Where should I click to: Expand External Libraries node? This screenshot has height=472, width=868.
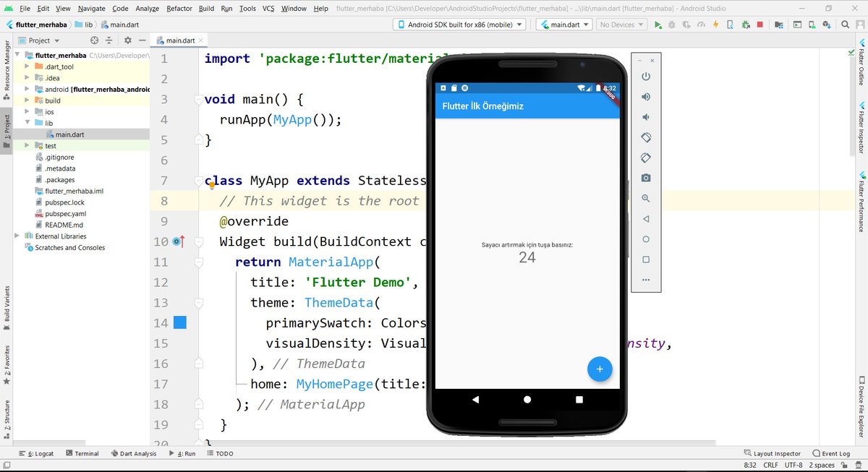click(17, 236)
